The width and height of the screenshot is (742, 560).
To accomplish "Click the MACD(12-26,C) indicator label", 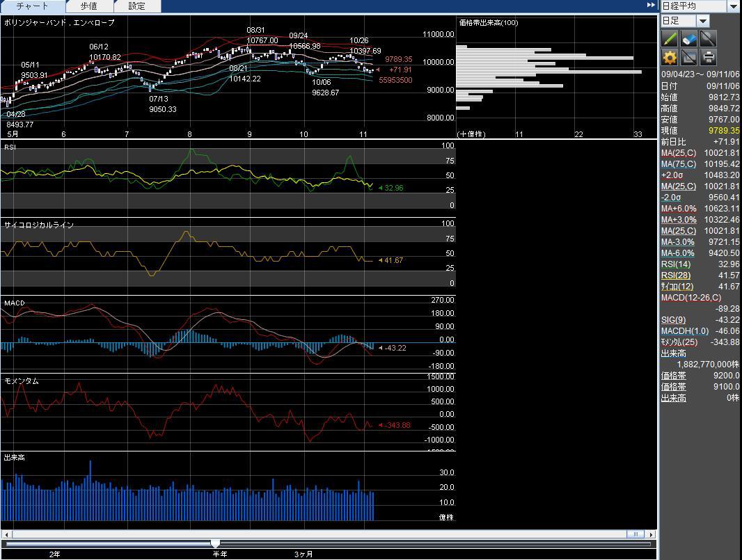I will [690, 298].
